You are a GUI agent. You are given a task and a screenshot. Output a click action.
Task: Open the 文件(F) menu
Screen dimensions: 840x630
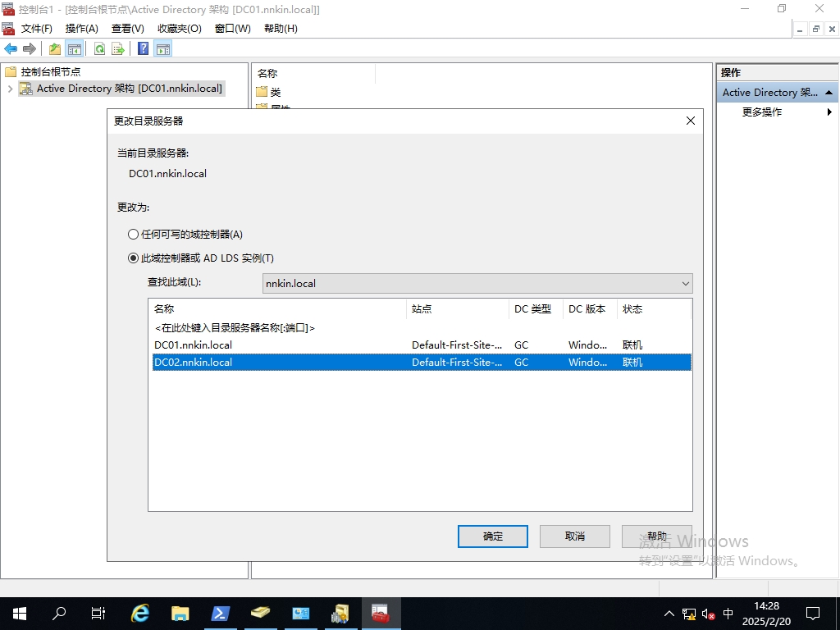(x=36, y=29)
